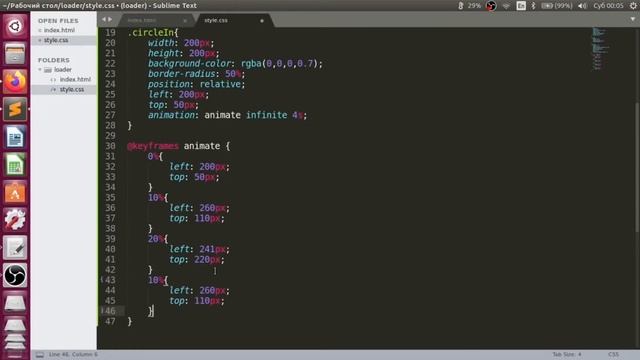This screenshot has height=360, width=640.
Task: Click the 20% keyframe selector
Action: tap(156, 239)
